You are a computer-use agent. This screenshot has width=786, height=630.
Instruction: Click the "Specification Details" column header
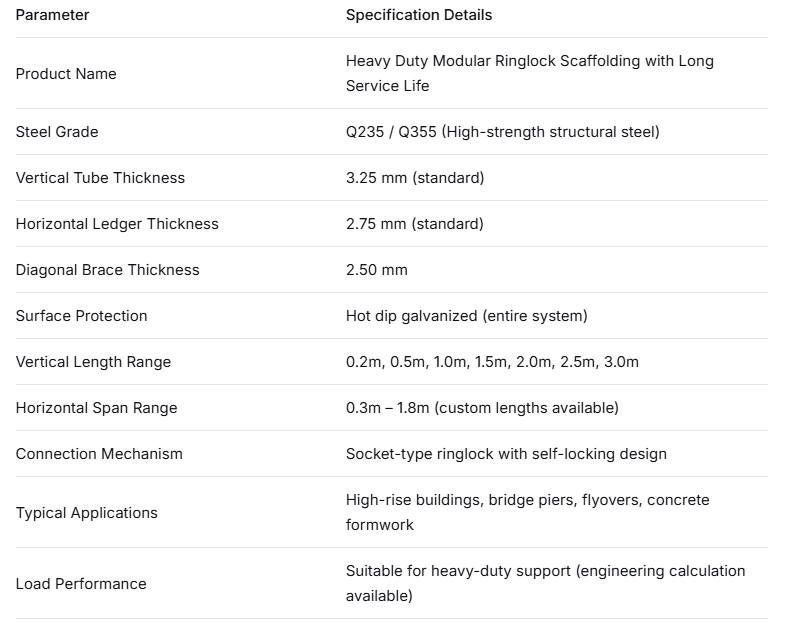pos(419,15)
